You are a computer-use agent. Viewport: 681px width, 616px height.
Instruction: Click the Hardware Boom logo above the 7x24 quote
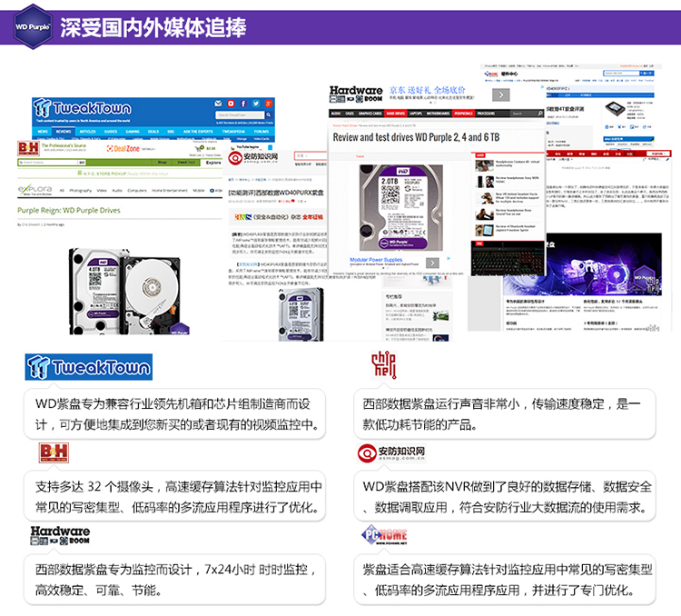point(60,535)
